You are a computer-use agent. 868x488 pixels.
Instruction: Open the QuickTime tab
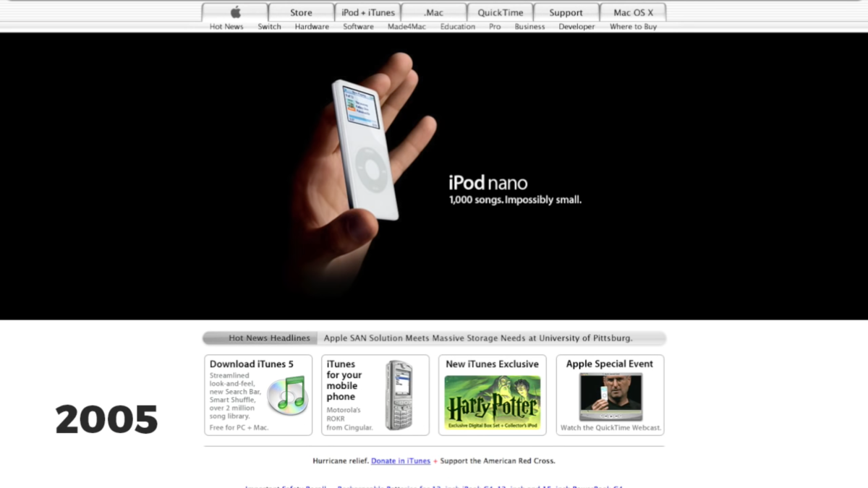pos(500,12)
